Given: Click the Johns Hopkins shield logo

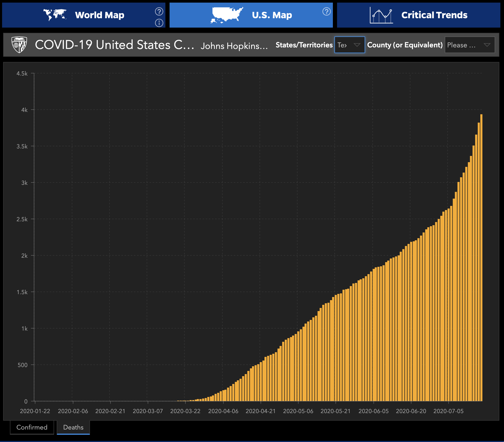Looking at the screenshot, I should (19, 45).
